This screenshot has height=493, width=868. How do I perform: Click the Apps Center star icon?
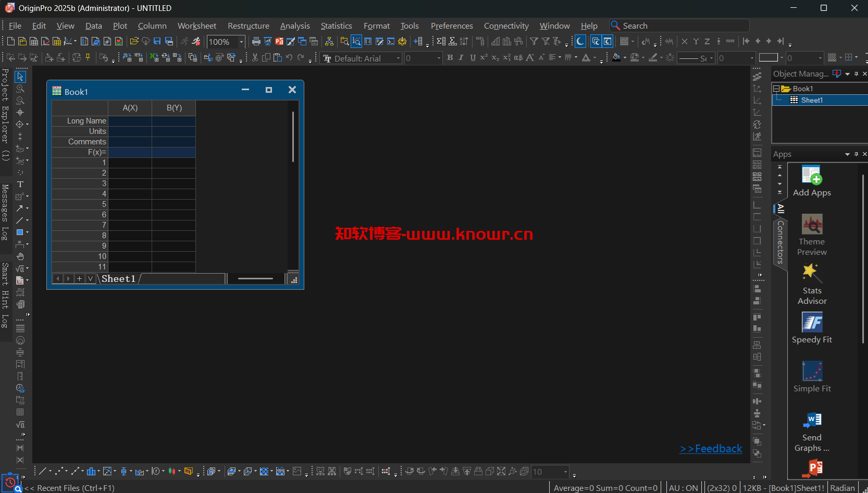[402, 41]
